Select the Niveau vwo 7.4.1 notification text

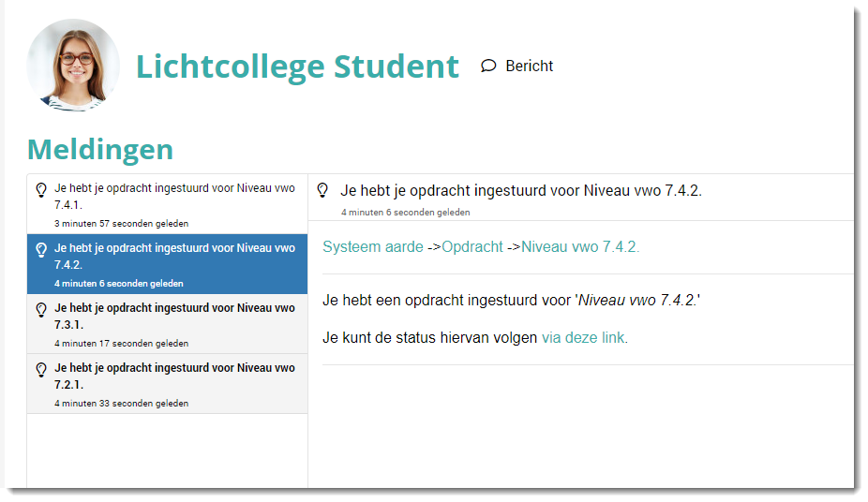tap(174, 196)
